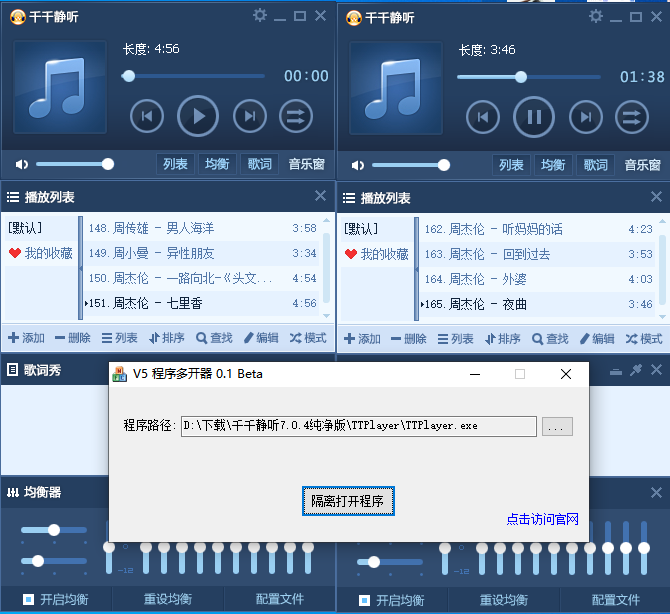Click the left playlist scroll down arrow

326,316
